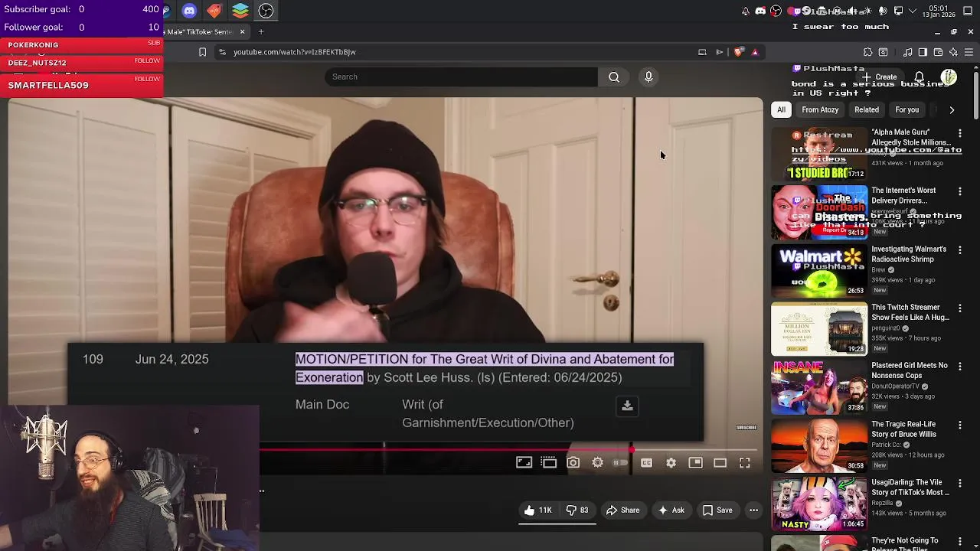Open Walmart Radioactive Shrimp video thumbnail
The height and width of the screenshot is (551, 980).
[819, 270]
